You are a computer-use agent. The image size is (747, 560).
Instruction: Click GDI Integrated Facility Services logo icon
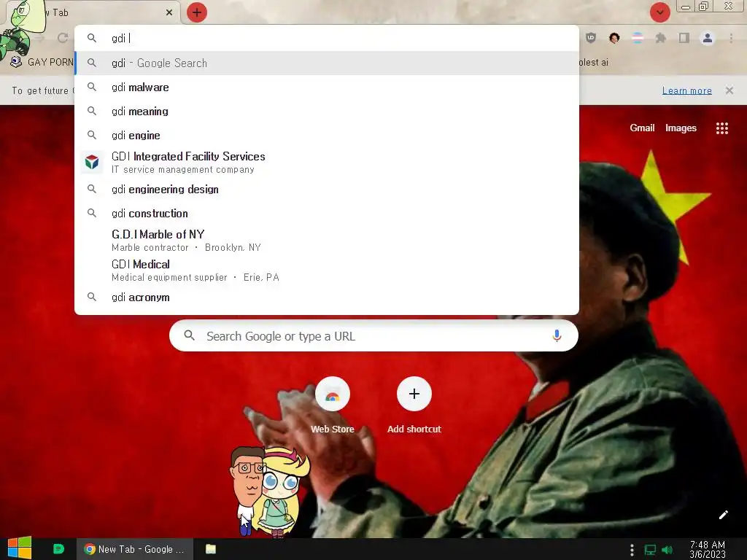tap(92, 163)
